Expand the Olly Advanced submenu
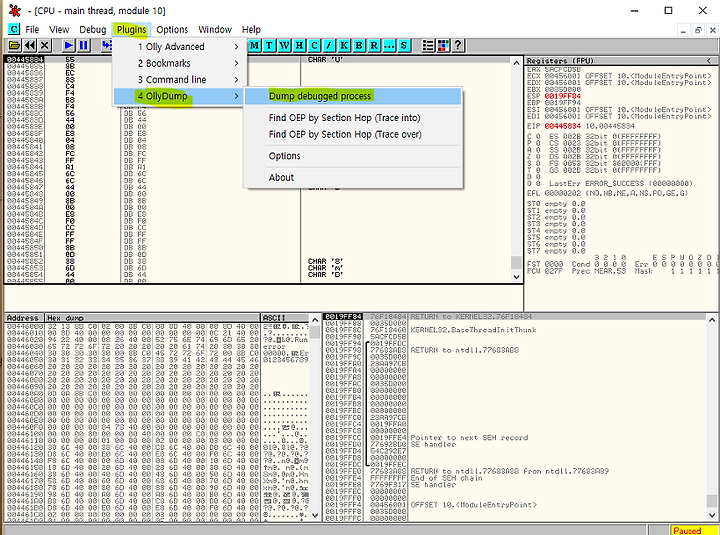 coord(180,47)
